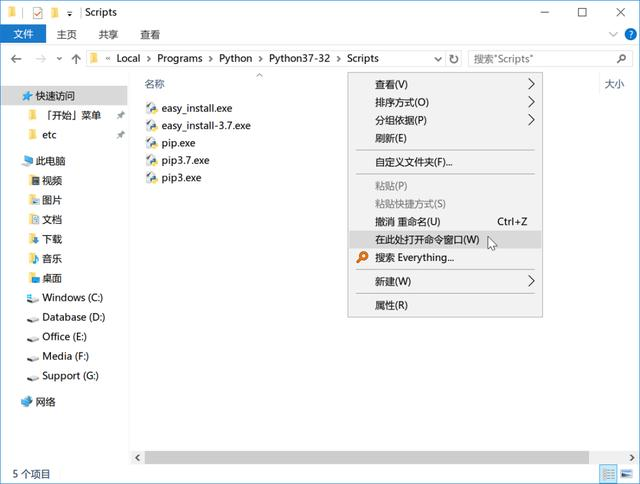Sort by the 名称 column header
Image resolution: width=640 pixels, height=484 pixels.
[154, 84]
